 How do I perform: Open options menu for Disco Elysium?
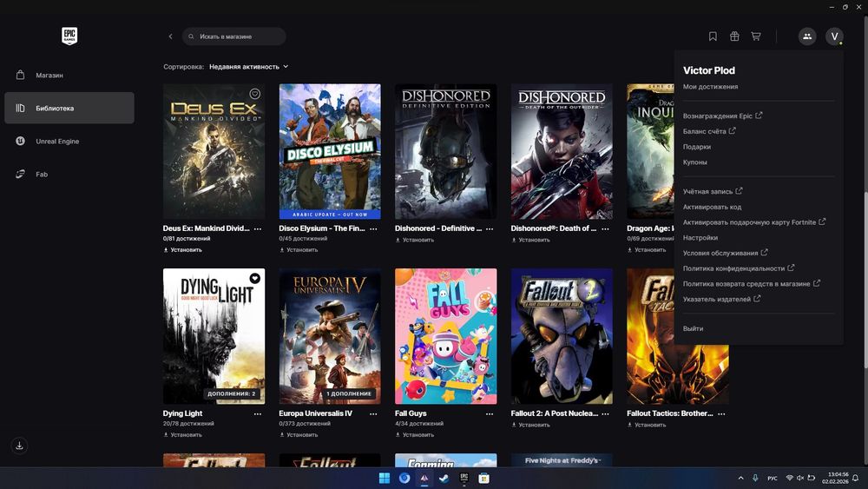click(373, 228)
